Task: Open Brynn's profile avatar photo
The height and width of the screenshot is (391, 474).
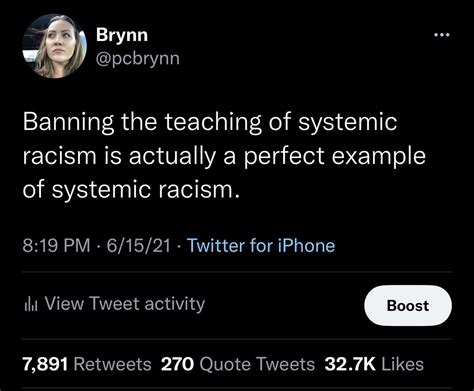Action: [55, 46]
